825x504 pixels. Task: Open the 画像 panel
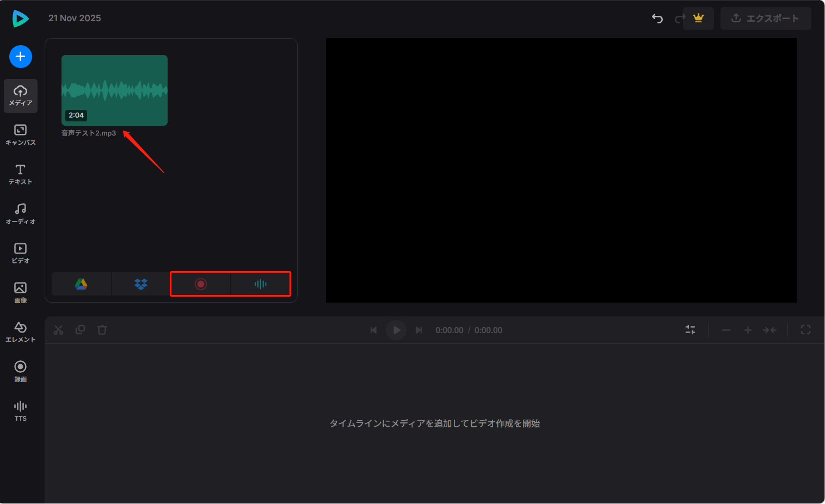pos(20,291)
